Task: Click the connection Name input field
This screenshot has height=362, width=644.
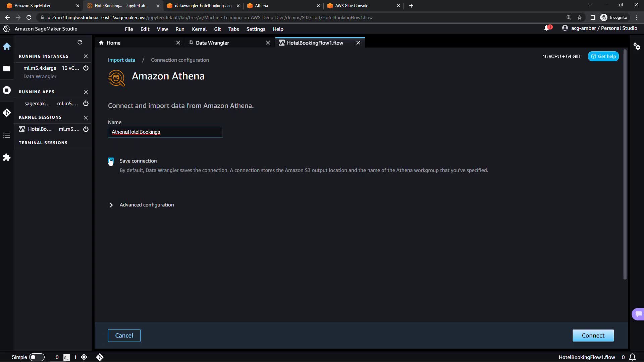Action: [x=165, y=132]
